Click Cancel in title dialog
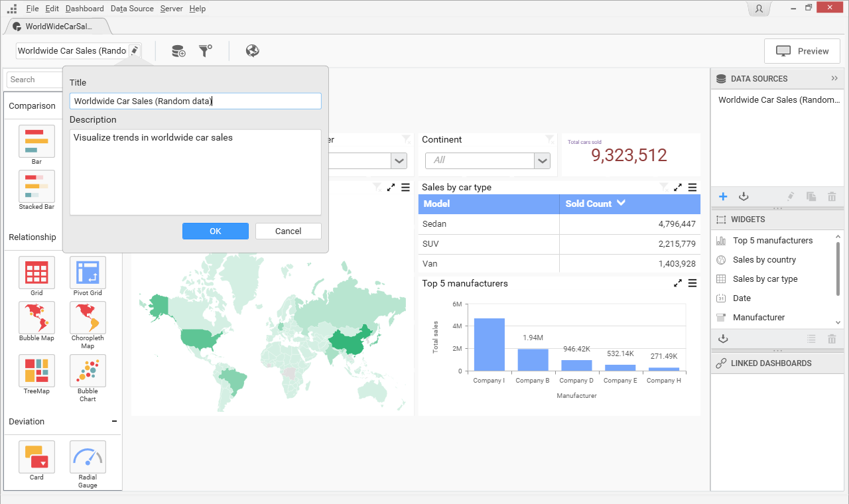This screenshot has width=849, height=504. (288, 231)
